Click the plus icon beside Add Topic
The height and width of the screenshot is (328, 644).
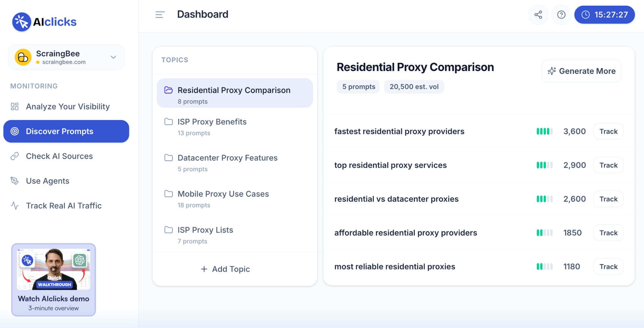pos(204,269)
